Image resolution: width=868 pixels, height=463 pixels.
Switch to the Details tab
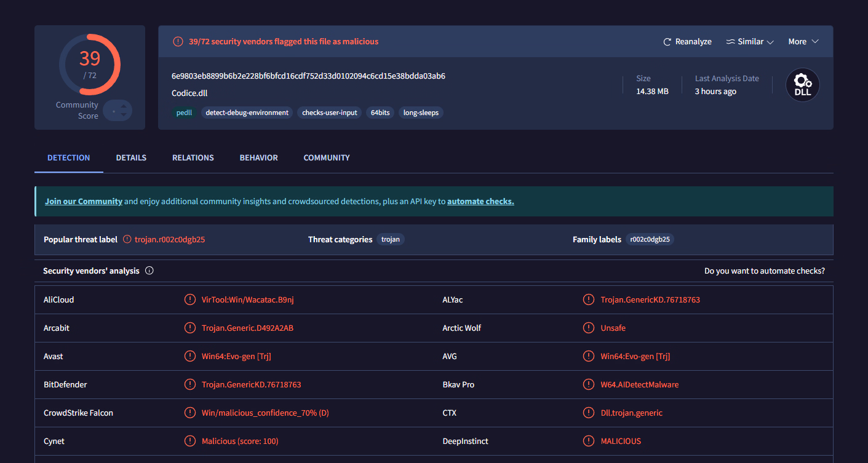131,158
